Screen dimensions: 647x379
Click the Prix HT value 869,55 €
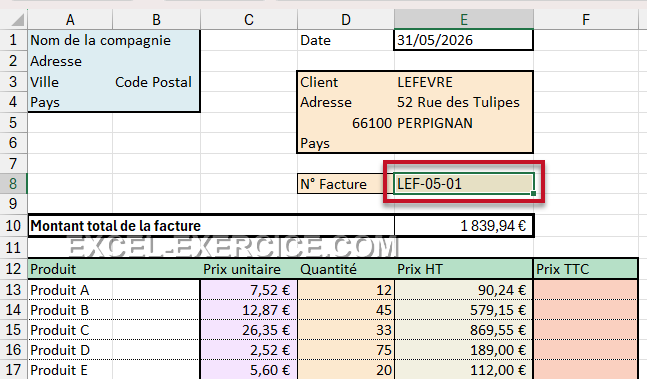point(464,330)
